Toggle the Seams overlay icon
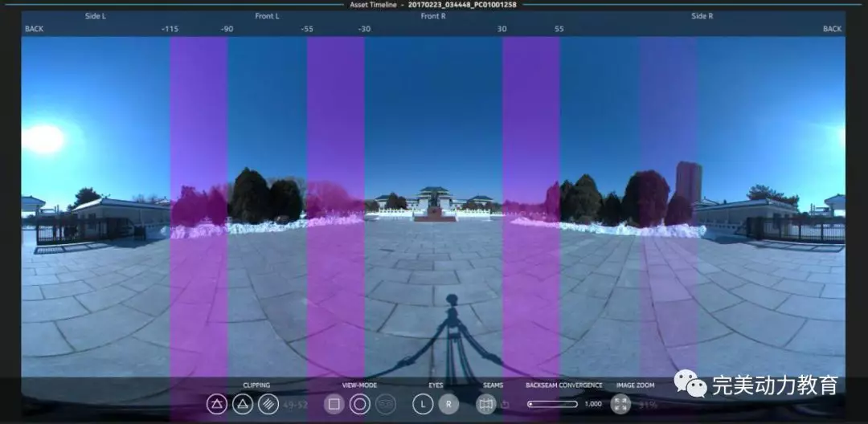This screenshot has width=868, height=424. point(485,404)
